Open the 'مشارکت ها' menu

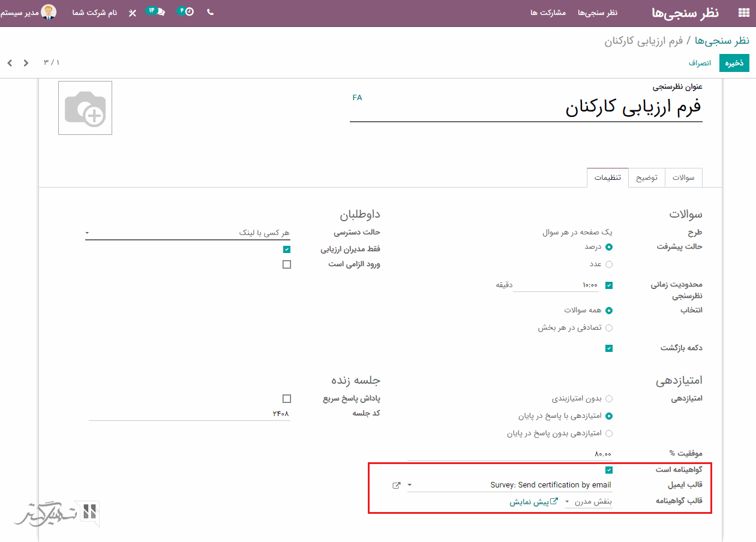pos(548,13)
